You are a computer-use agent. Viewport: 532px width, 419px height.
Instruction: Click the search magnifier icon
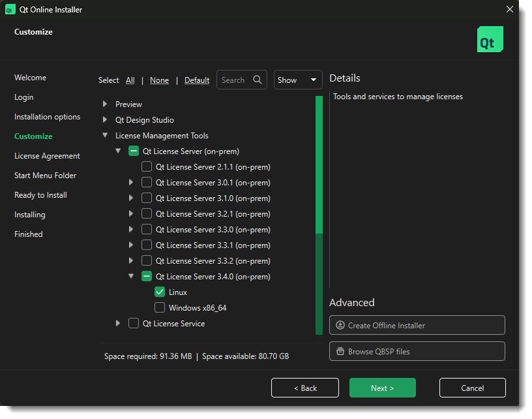(257, 80)
